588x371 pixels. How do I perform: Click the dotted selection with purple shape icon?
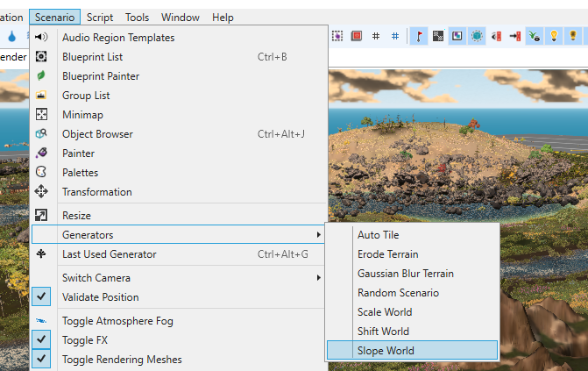pos(337,36)
